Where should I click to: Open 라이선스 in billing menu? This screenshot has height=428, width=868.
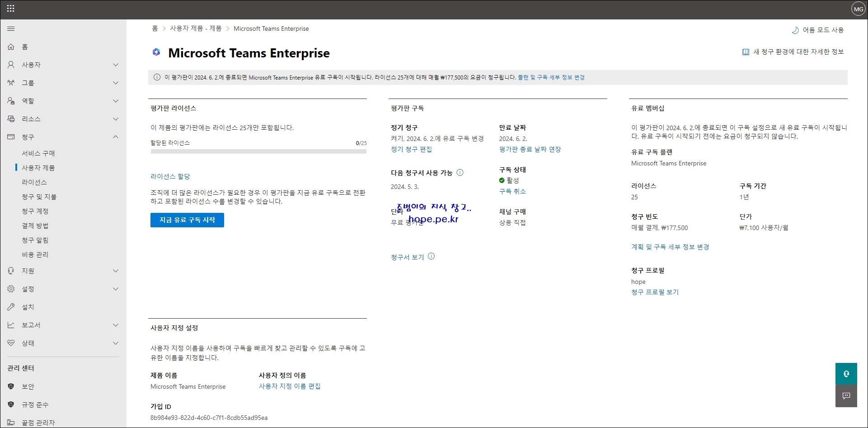point(34,182)
